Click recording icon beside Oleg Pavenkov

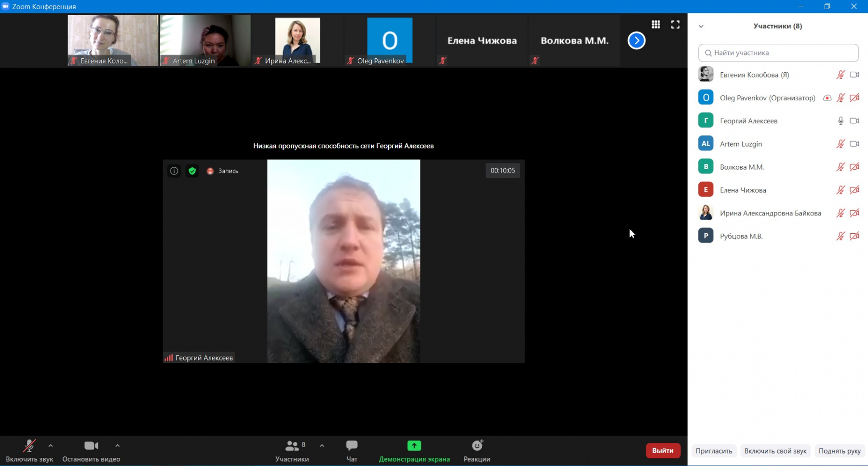point(827,98)
